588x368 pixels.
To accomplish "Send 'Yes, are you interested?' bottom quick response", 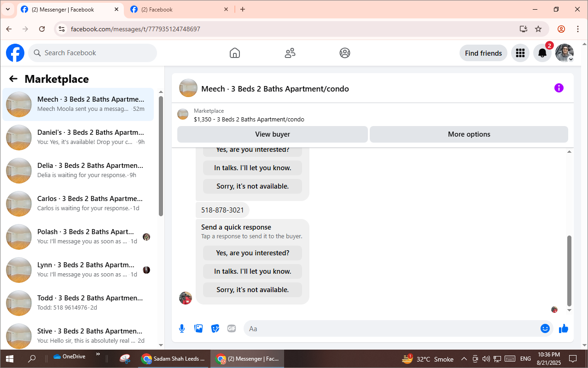I will click(x=252, y=253).
